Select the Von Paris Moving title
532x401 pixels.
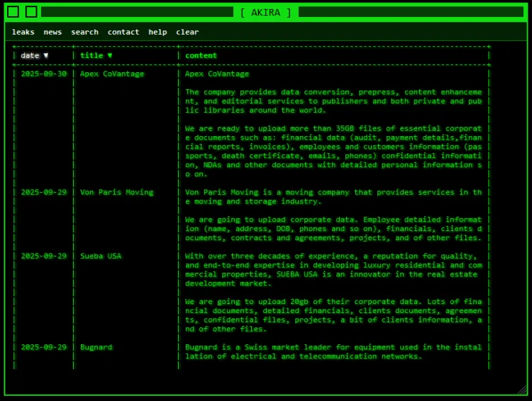117,192
